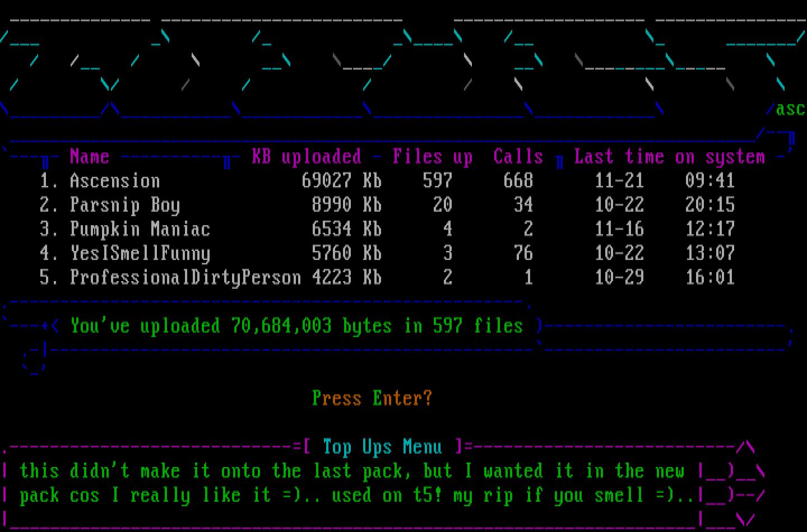This screenshot has height=532, width=807.
Task: Click the 'Name' column header
Action: (x=89, y=157)
